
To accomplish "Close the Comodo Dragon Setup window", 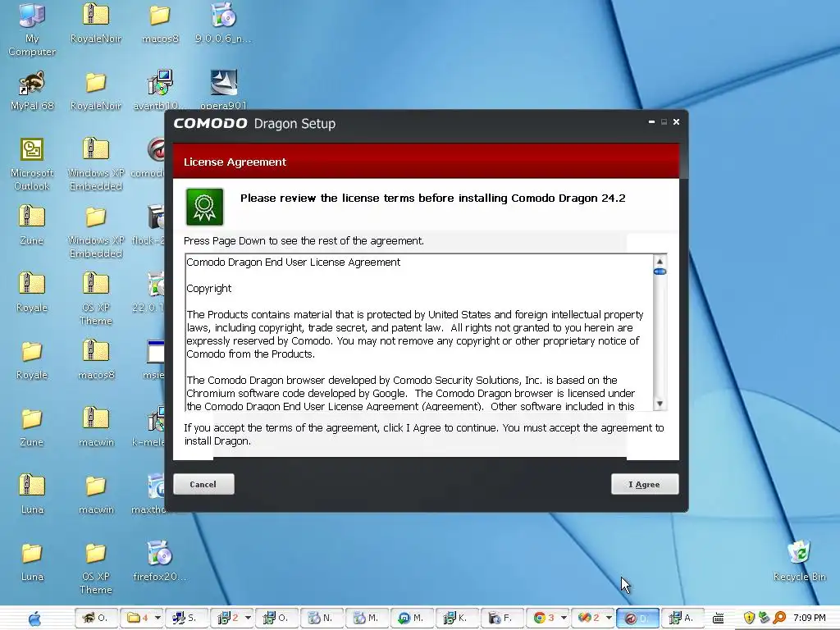I will click(677, 122).
